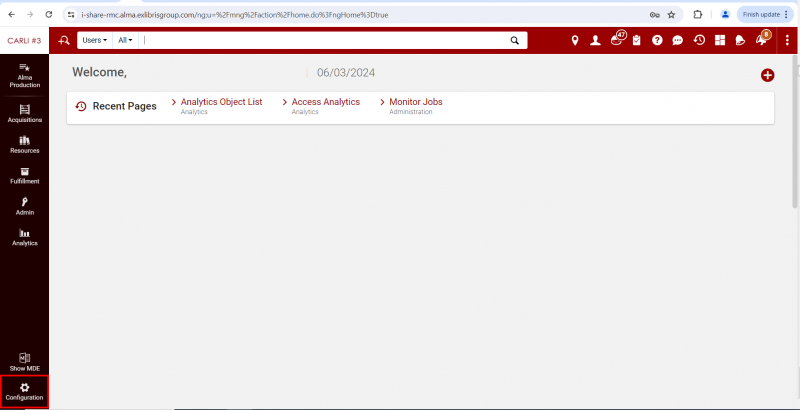The width and height of the screenshot is (800, 410).
Task: Click the Recent Pages history icon
Action: coord(81,106)
